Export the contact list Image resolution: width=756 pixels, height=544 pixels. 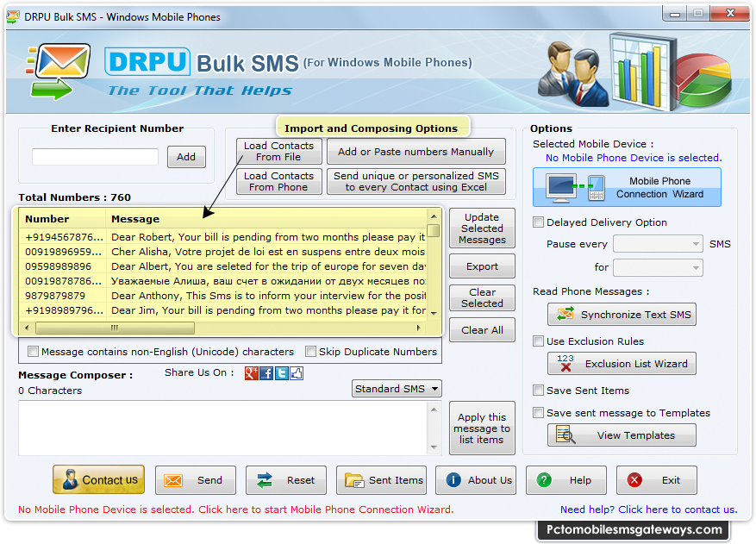click(x=482, y=266)
